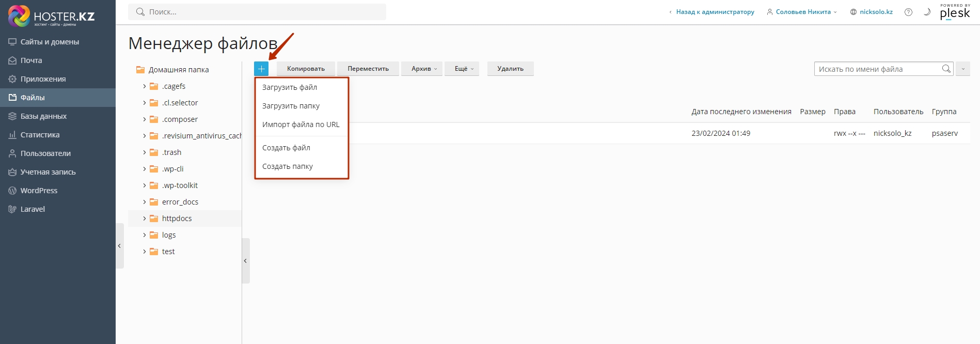The width and height of the screenshot is (980, 344).
Task: Click the Statistics chart icon
Action: click(x=12, y=135)
